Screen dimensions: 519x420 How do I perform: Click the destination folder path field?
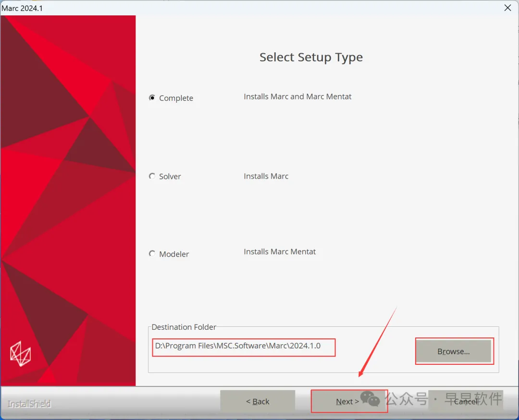[x=244, y=347]
